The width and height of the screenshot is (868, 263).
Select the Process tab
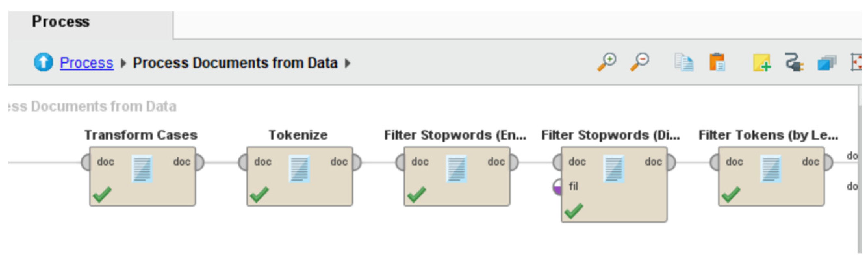[61, 22]
